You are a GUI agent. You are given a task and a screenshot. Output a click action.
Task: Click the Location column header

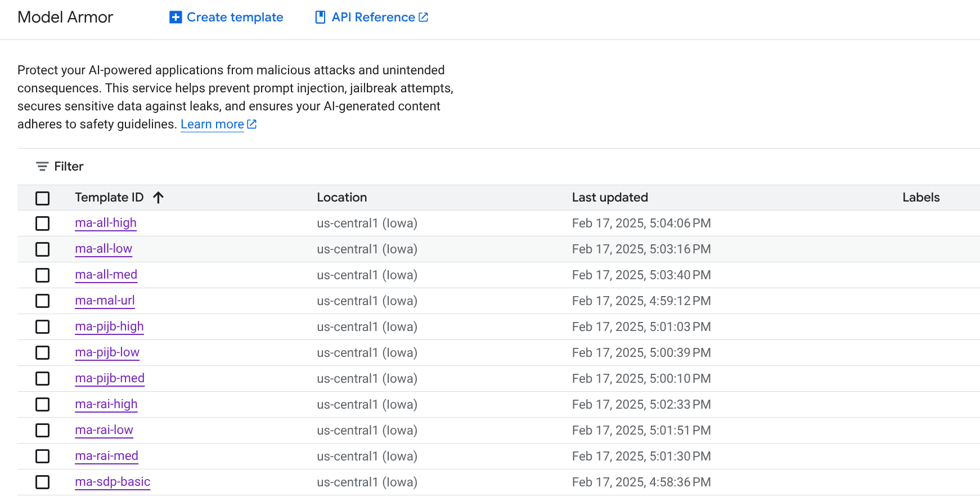342,198
